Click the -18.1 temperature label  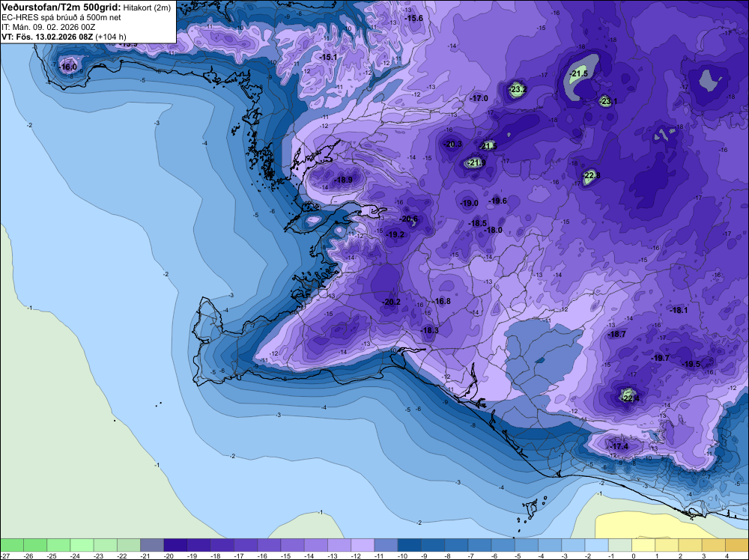click(679, 310)
